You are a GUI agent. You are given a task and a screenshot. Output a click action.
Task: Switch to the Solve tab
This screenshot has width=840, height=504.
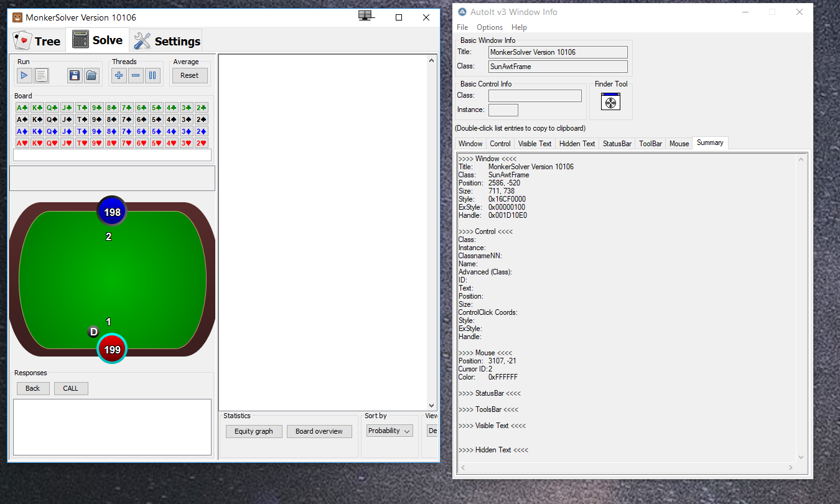(x=98, y=40)
